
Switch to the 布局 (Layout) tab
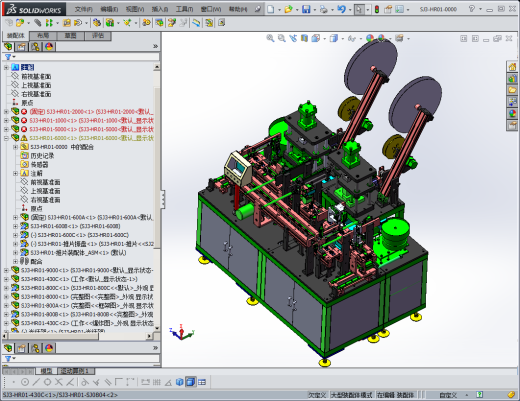click(43, 36)
